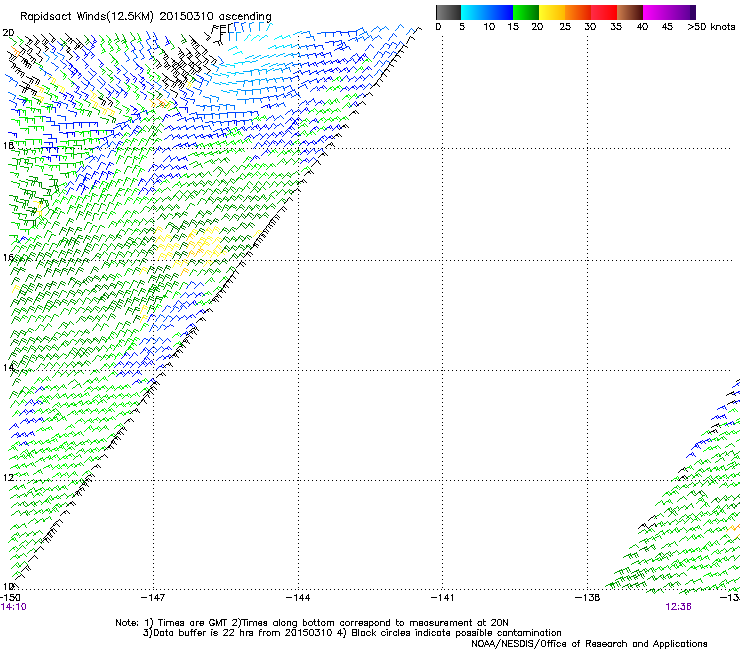Click the -150 longitude axis label
This screenshot has height=650, width=740.
click(10, 598)
